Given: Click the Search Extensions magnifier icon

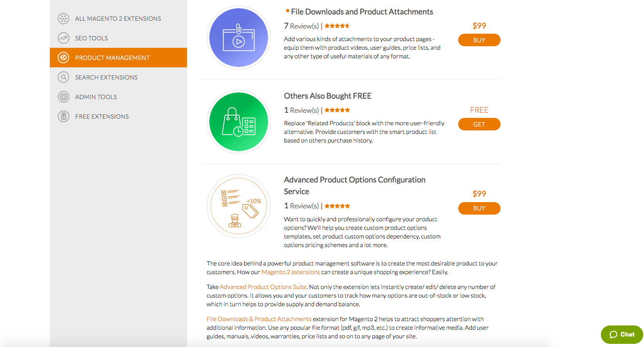Looking at the screenshot, I should coord(63,77).
